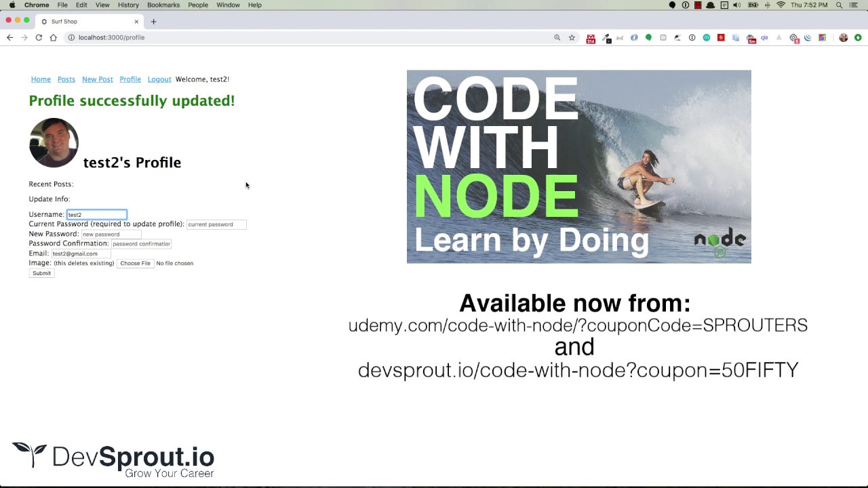Click the teal round 'm' extension icon
This screenshot has height=488, width=868.
(x=707, y=37)
